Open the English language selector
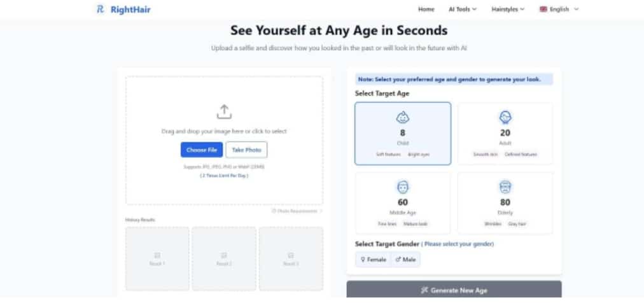644x303 pixels. (x=560, y=10)
